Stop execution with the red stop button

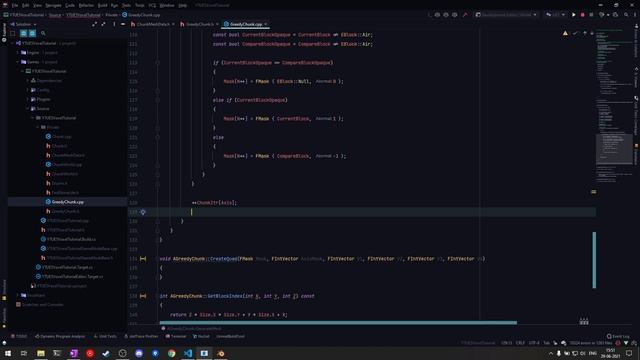point(582,15)
